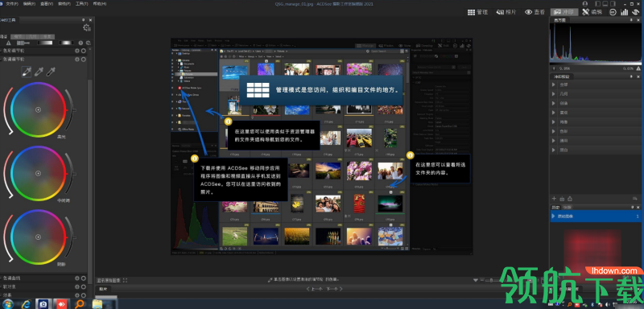Open the View (查看) menu
The image size is (644, 309).
(x=47, y=4)
